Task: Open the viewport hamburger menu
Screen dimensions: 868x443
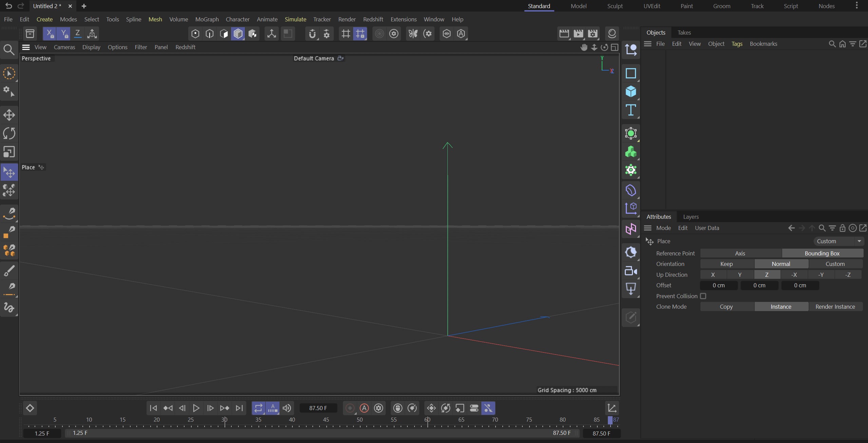Action: click(26, 47)
